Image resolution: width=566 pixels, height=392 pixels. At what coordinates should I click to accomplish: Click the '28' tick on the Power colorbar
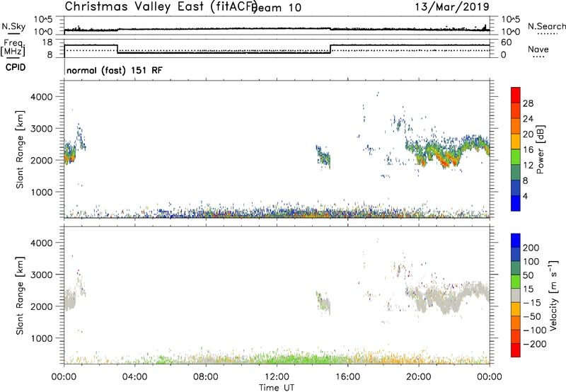528,103
